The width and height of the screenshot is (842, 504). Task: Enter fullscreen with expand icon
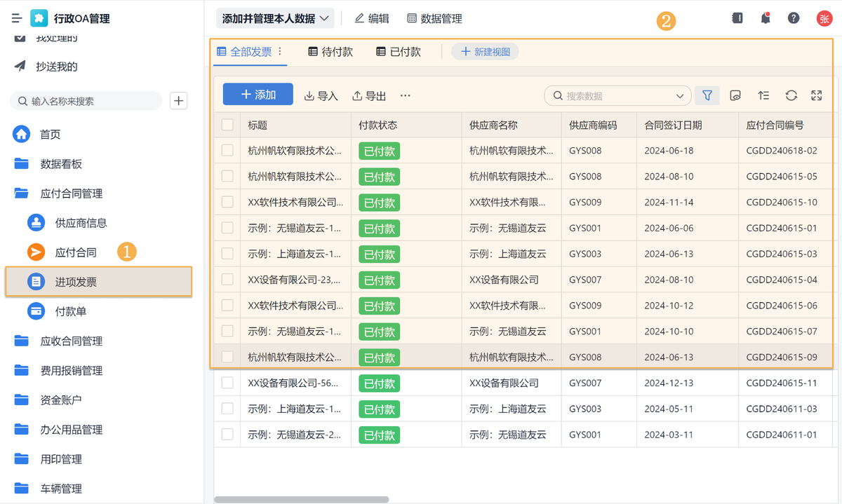coord(816,95)
